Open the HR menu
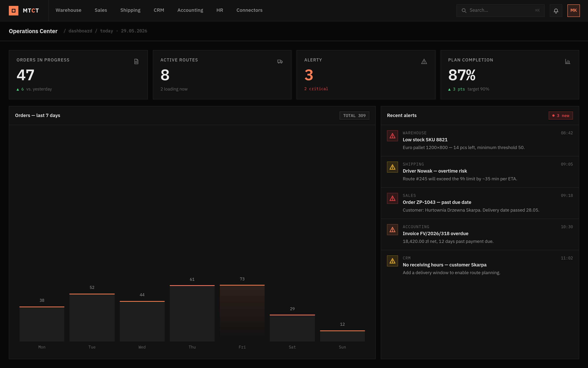Image resolution: width=588 pixels, height=368 pixels. pos(220,10)
